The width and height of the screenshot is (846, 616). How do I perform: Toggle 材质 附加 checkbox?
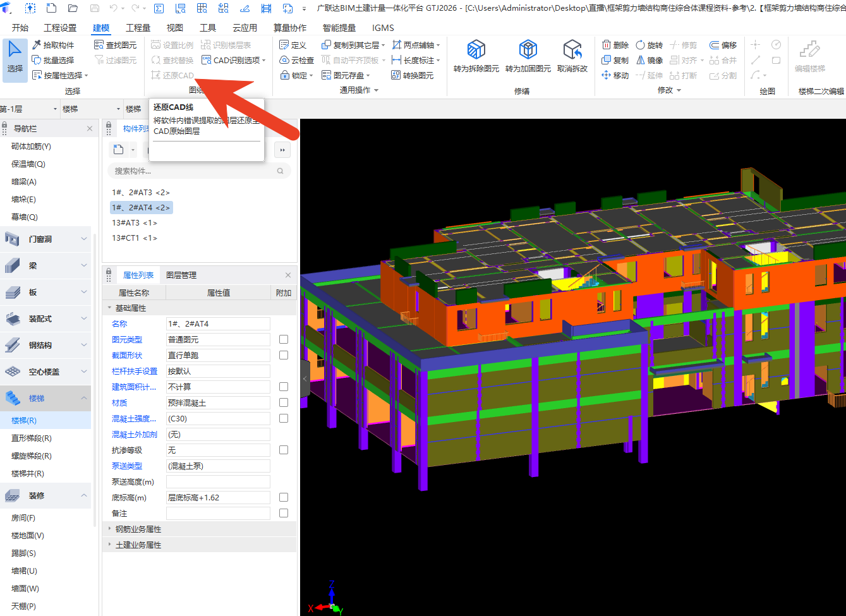click(x=284, y=402)
